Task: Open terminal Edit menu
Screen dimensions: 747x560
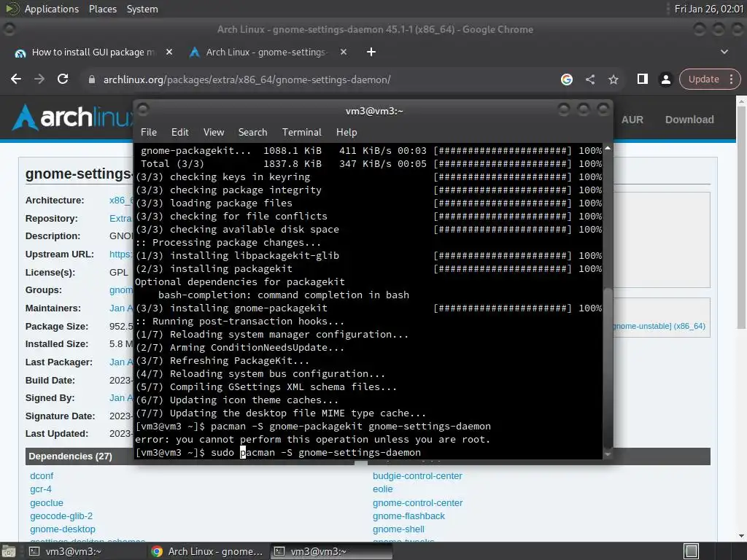Action: tap(179, 132)
